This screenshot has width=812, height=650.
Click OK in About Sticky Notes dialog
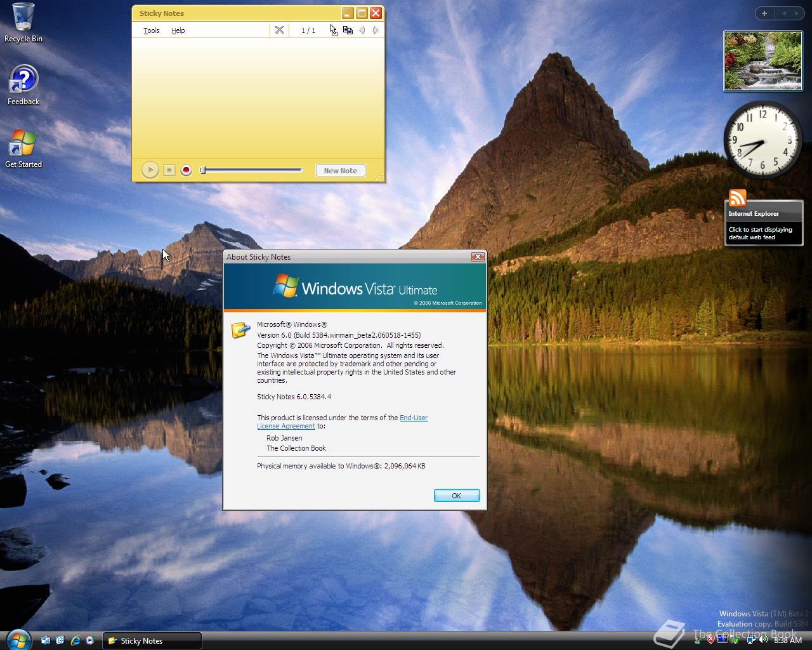point(456,496)
